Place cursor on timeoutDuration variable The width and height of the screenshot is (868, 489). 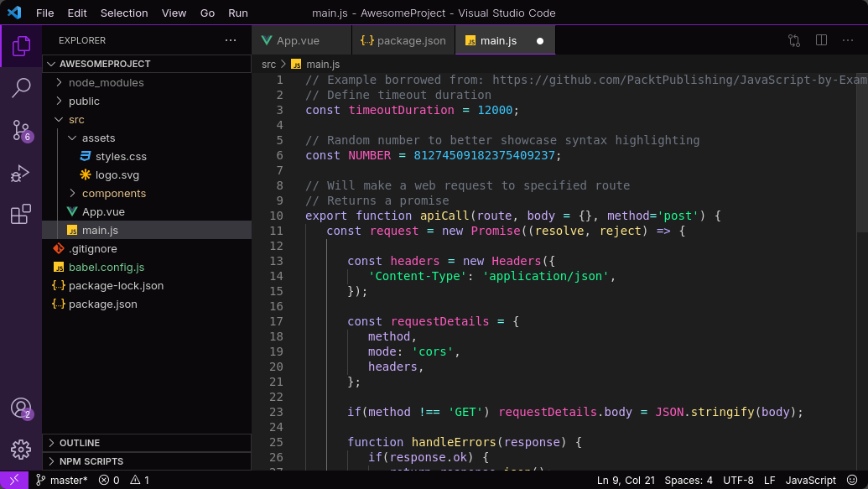click(x=402, y=110)
